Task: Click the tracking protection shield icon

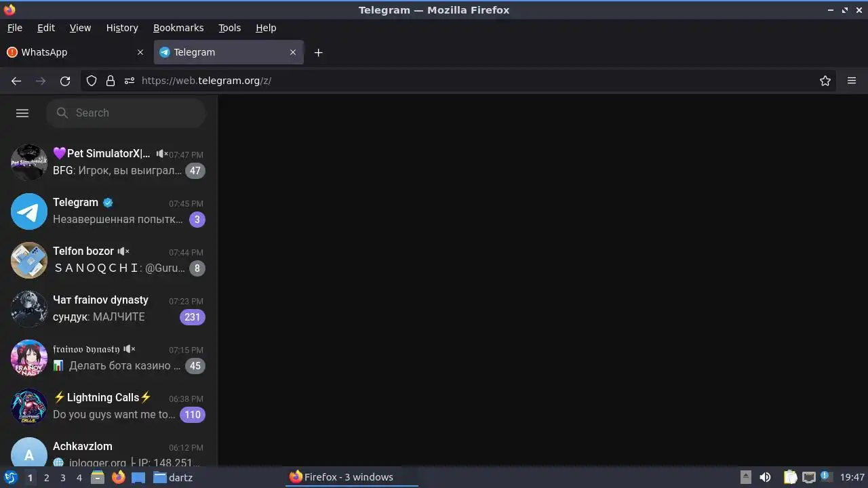Action: pyautogui.click(x=92, y=81)
